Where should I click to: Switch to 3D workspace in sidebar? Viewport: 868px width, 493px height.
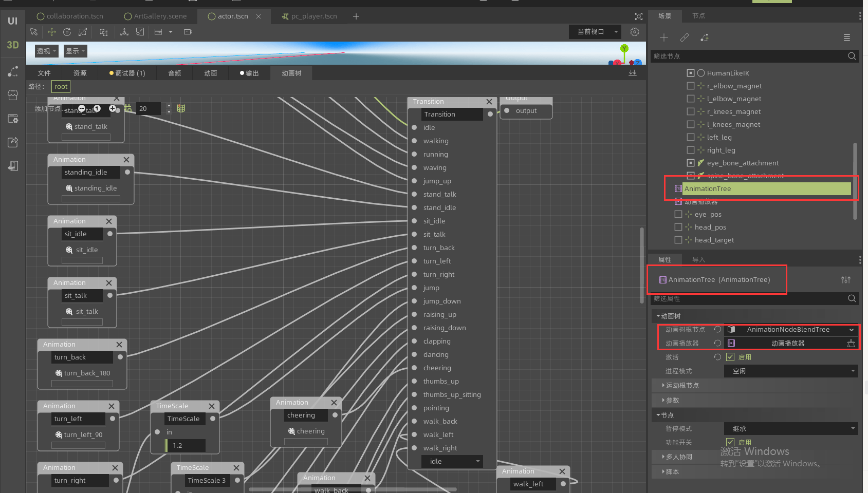click(x=13, y=45)
